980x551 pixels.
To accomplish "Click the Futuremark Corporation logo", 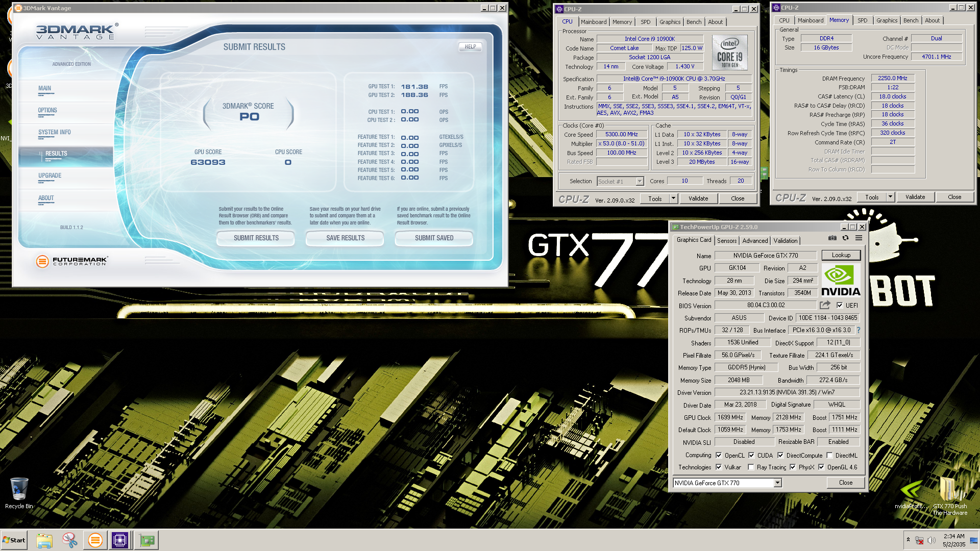I will tap(72, 261).
